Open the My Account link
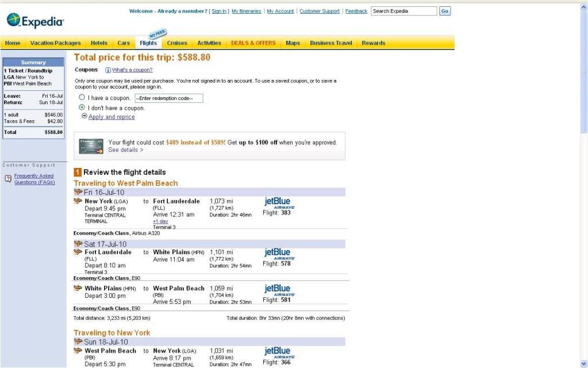This screenshot has width=588, height=368. point(280,11)
